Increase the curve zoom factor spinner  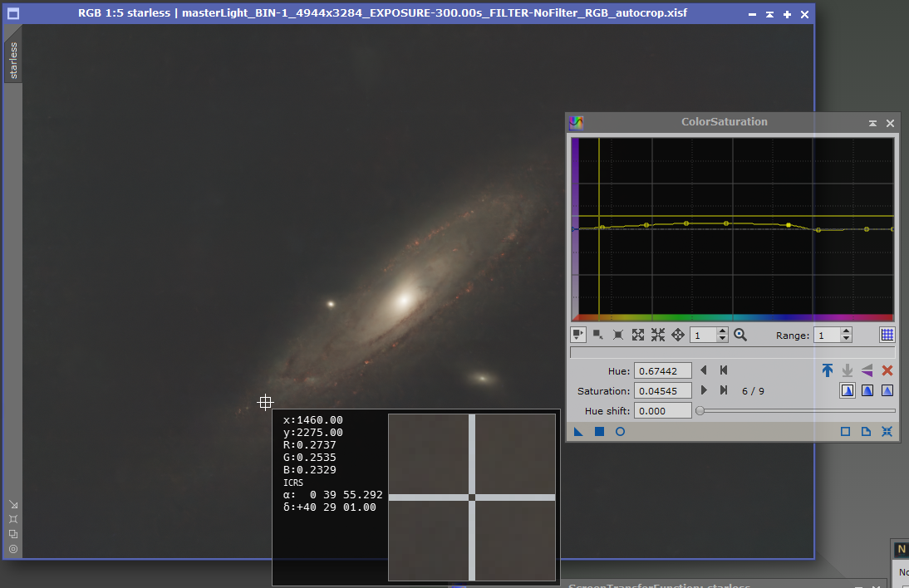click(722, 331)
